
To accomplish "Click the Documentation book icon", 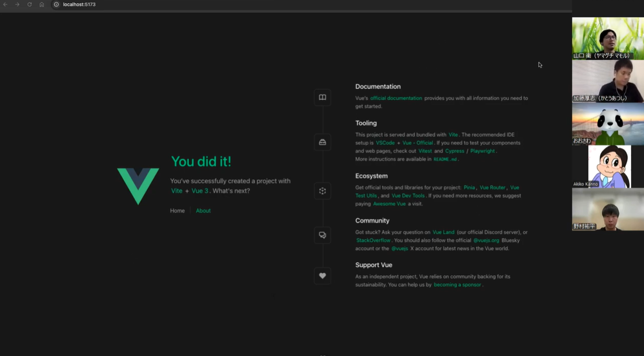I will click(x=323, y=98).
